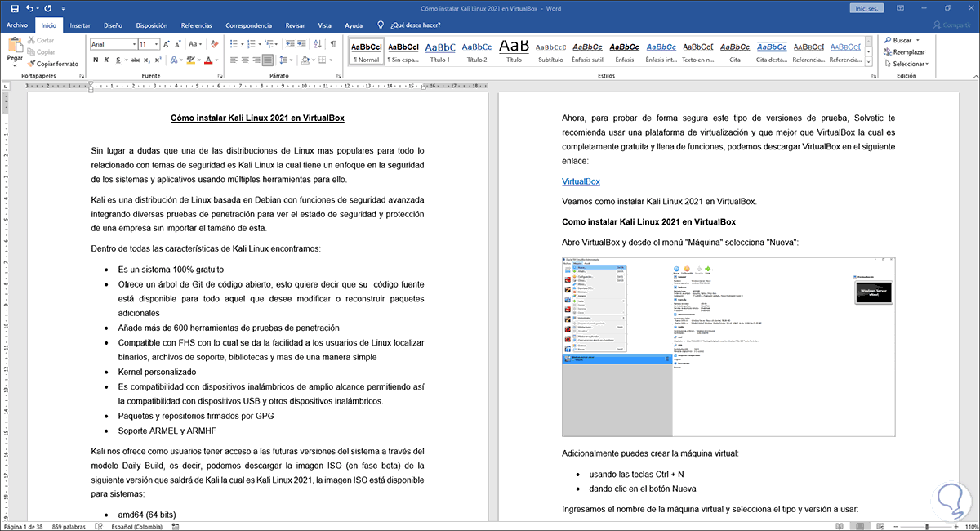Switch to Insertar tab
The height and width of the screenshot is (531, 980).
click(80, 25)
